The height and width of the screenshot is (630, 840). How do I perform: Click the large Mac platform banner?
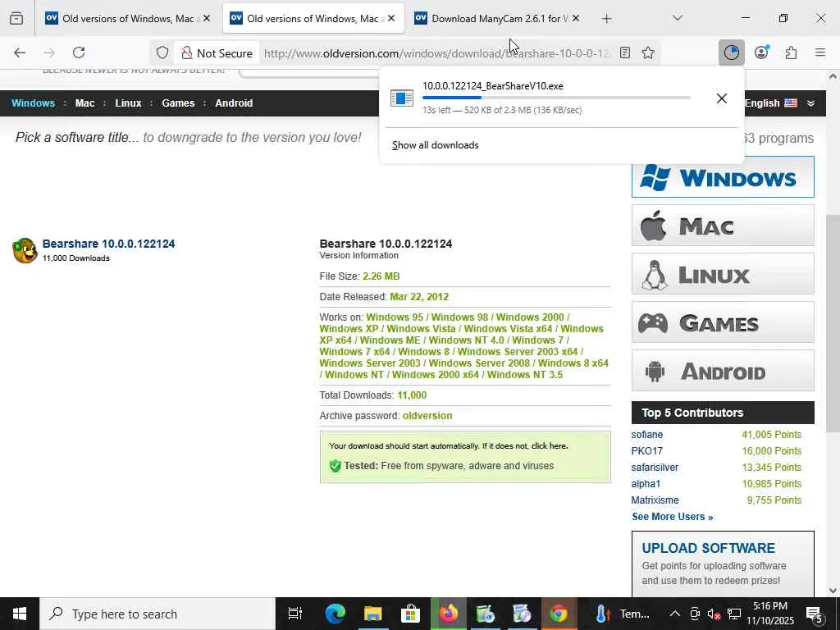[x=723, y=226]
